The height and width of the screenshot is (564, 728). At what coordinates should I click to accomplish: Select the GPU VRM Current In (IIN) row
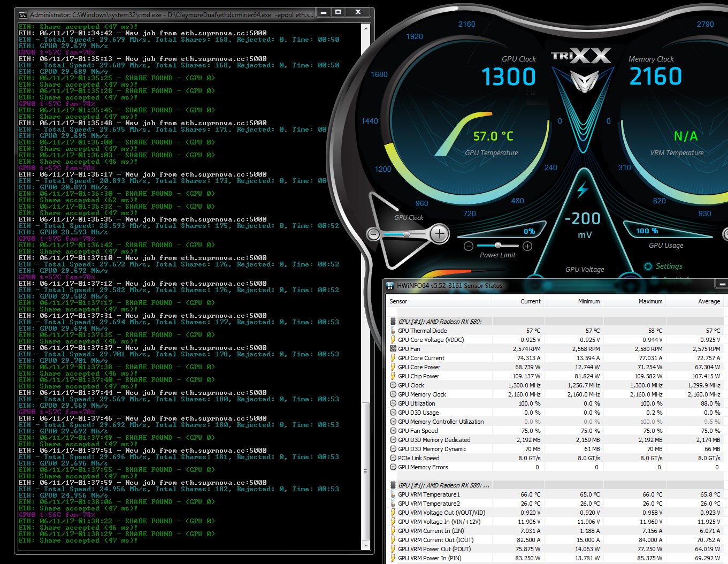[x=555, y=531]
